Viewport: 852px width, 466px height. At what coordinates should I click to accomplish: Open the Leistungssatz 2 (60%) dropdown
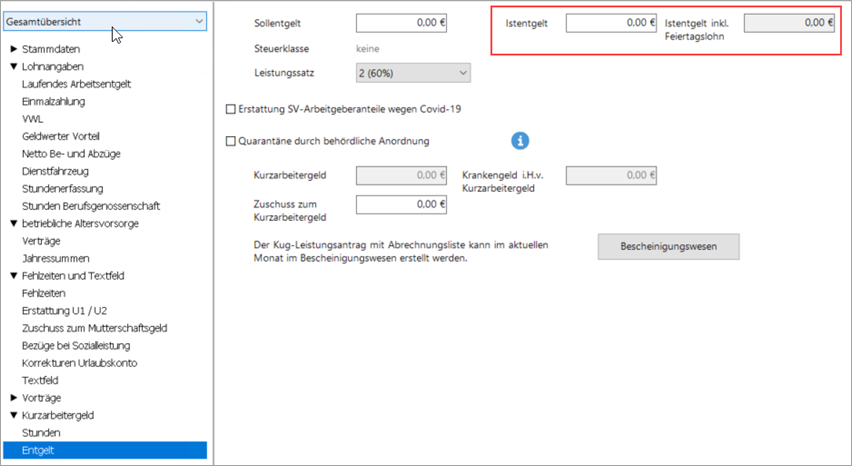[x=413, y=73]
